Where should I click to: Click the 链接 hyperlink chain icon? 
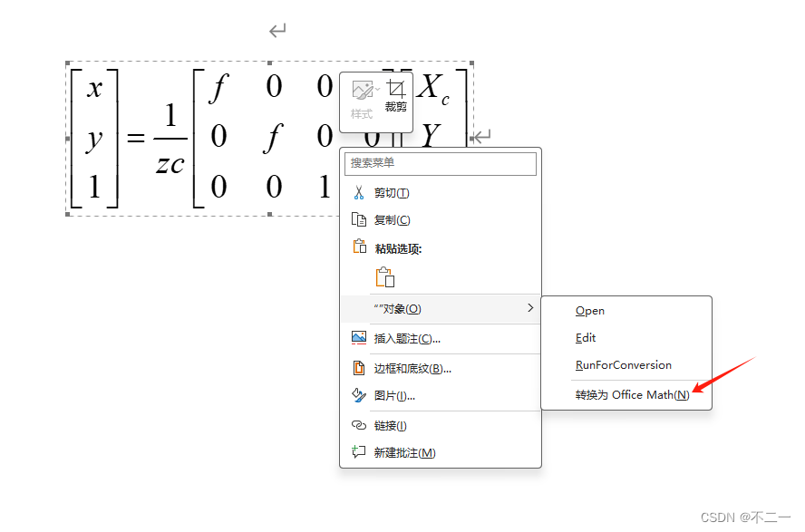point(357,423)
